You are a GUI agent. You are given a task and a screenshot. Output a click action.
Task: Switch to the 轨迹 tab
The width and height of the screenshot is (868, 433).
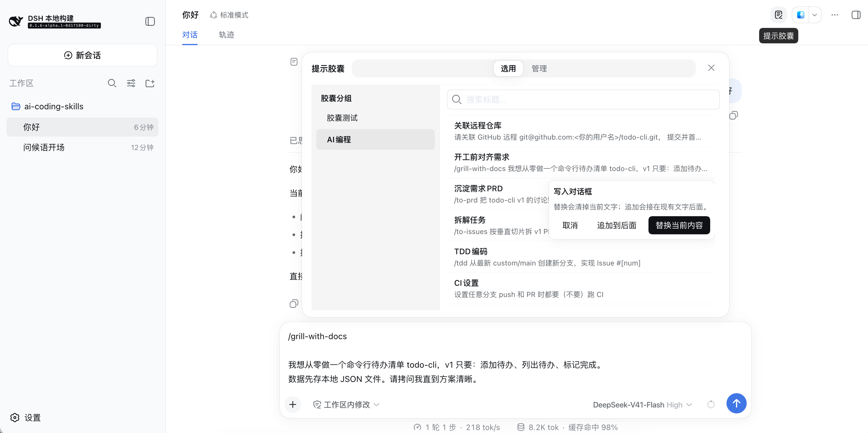point(226,35)
